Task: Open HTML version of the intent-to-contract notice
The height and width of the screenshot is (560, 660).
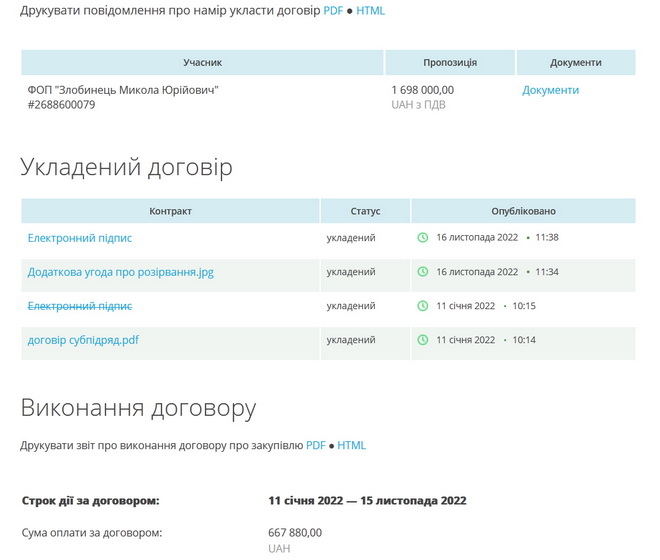Action: pyautogui.click(x=370, y=11)
